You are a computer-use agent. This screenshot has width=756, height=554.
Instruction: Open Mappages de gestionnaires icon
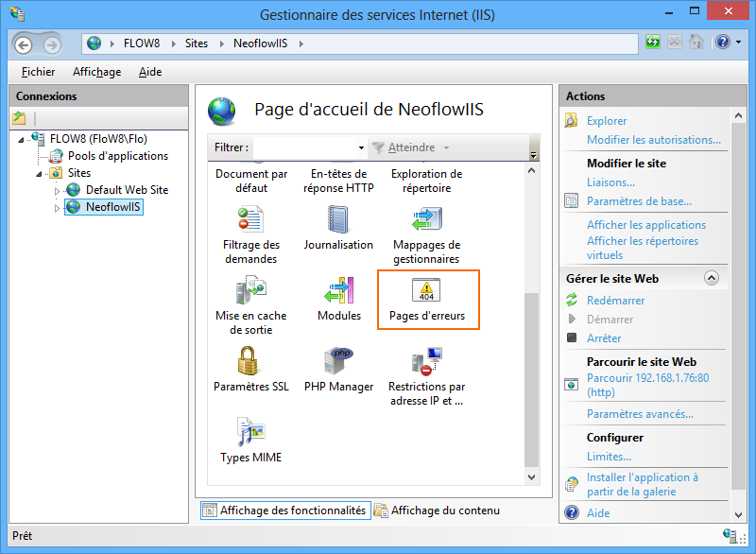coord(427,219)
